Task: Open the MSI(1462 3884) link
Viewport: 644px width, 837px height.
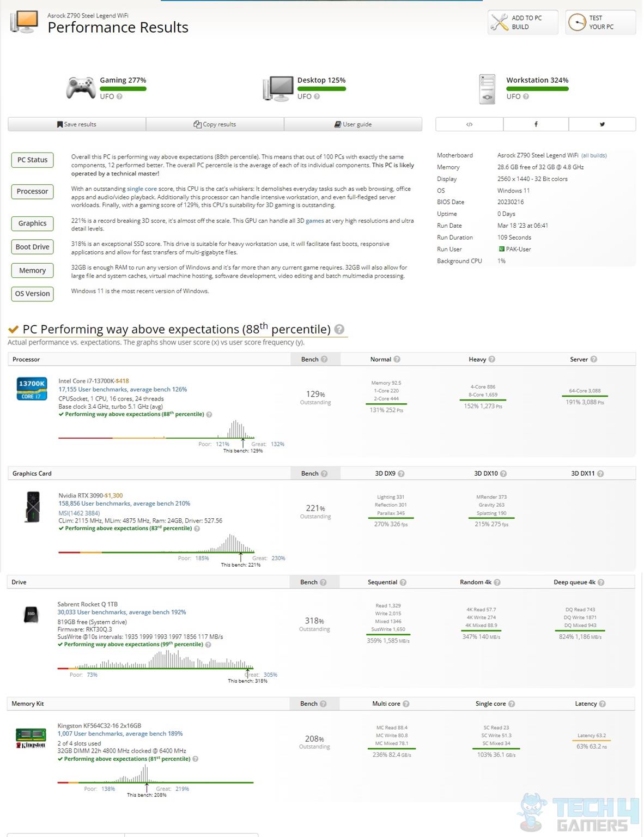Action: (x=79, y=513)
